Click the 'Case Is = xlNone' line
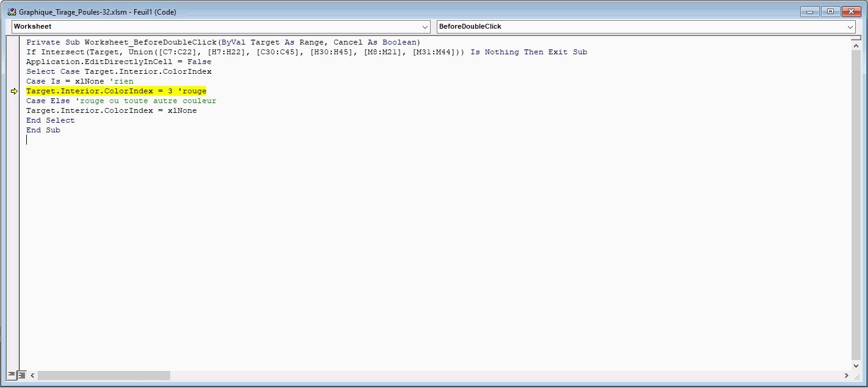868x388 pixels. coord(80,81)
